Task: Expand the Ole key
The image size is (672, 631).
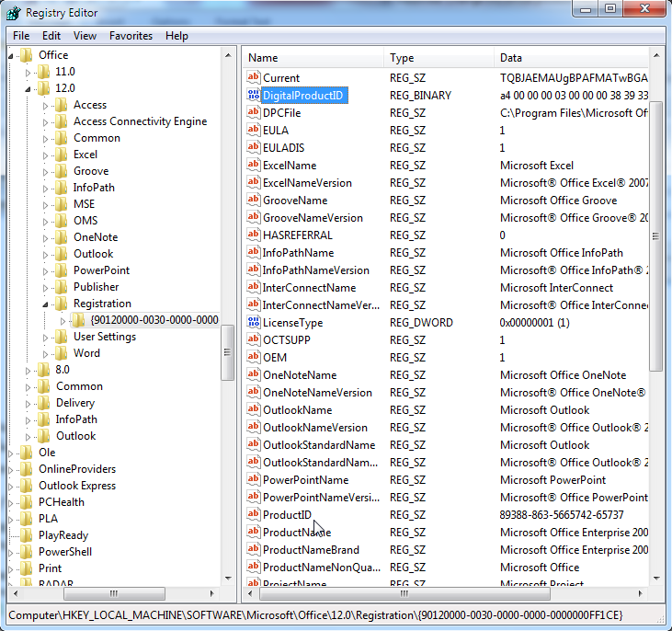Action: [x=11, y=453]
